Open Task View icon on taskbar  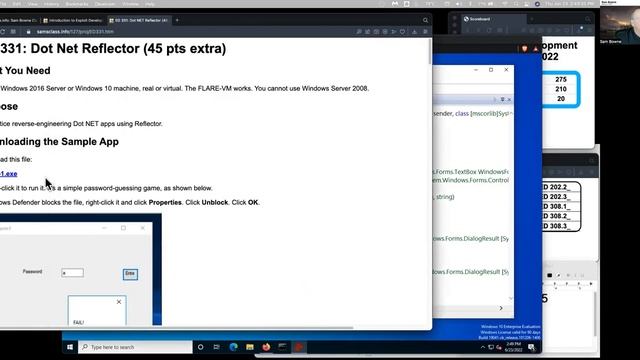point(217,347)
